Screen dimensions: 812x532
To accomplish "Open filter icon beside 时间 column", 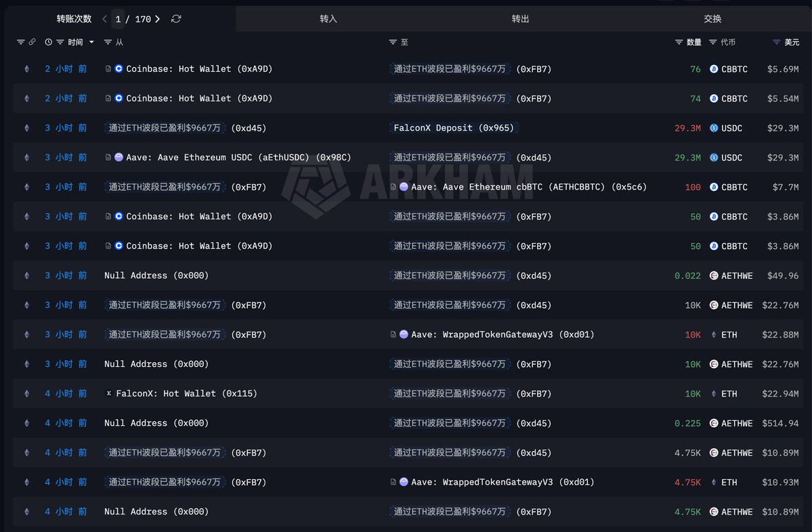I will click(x=60, y=42).
